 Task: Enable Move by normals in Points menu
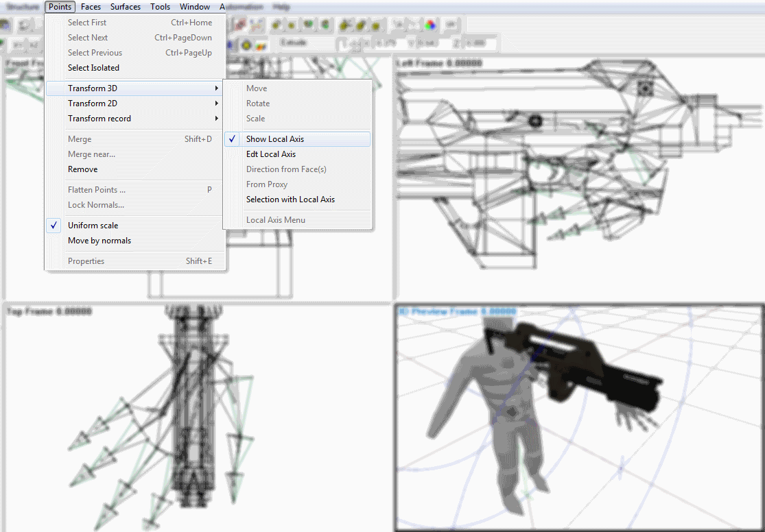(x=99, y=241)
